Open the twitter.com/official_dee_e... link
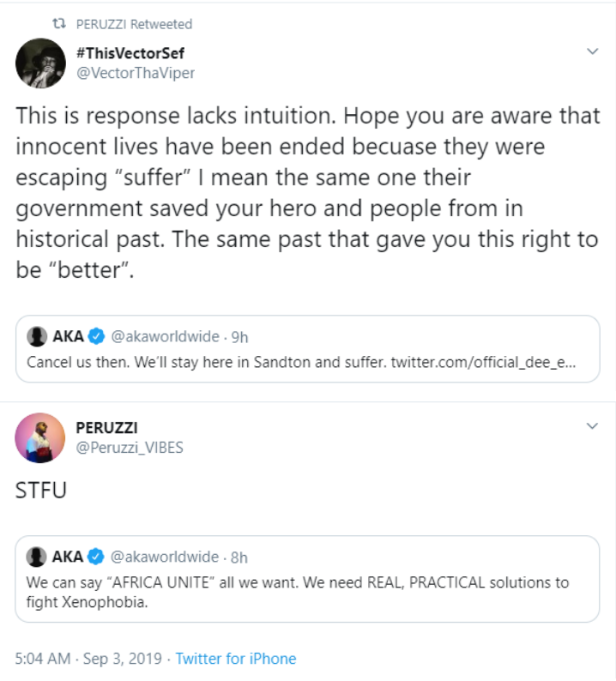 tap(483, 362)
